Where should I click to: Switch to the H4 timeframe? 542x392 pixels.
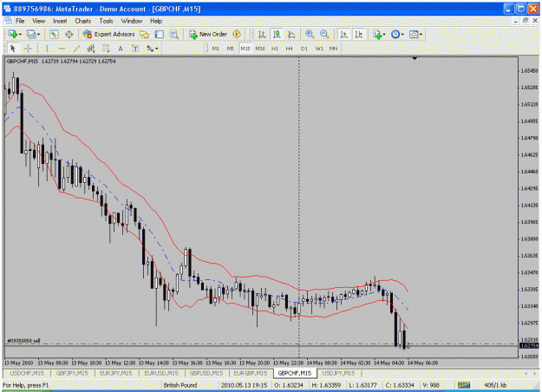point(290,49)
